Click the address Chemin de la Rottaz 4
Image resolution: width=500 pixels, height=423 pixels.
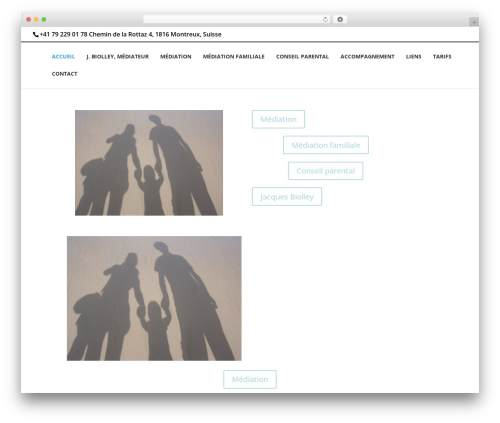click(121, 34)
